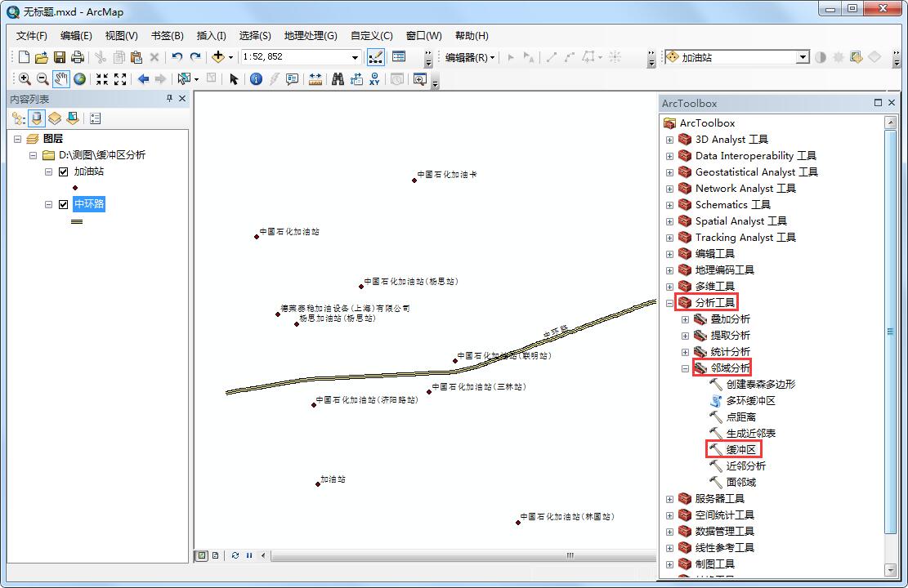Open the 文件(F) menu

pyautogui.click(x=31, y=35)
